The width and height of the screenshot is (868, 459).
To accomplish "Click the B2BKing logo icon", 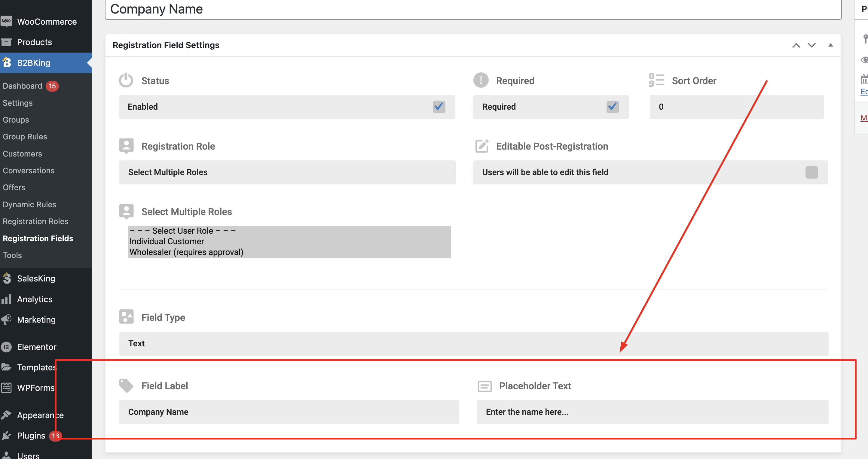I will [6, 62].
